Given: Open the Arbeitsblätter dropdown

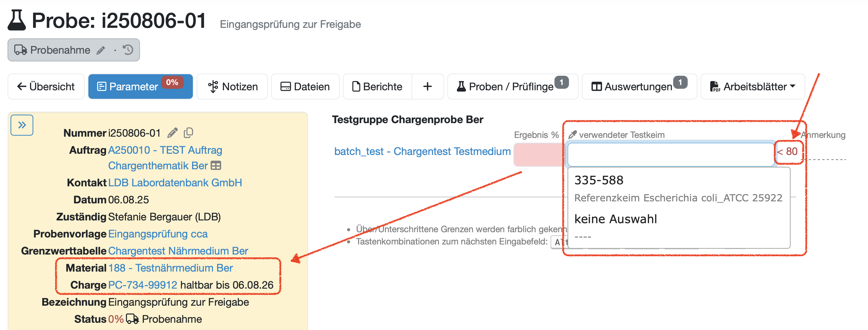Looking at the screenshot, I should click(752, 87).
